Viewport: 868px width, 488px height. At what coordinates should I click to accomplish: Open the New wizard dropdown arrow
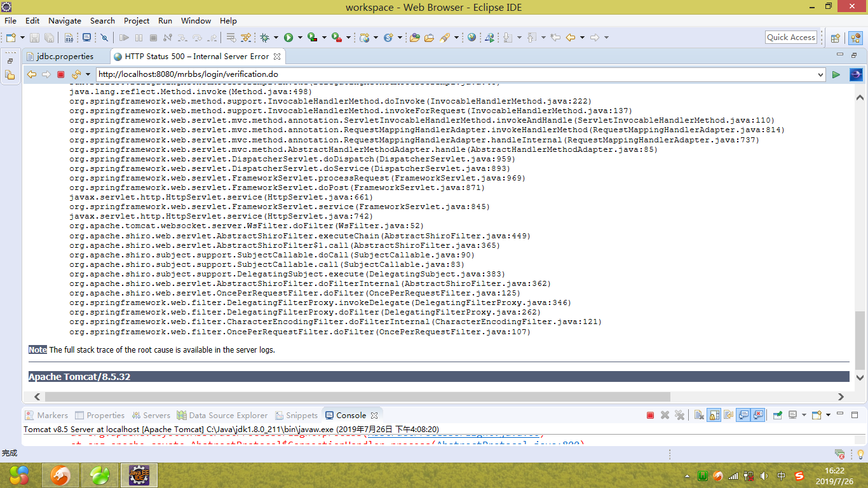click(x=22, y=37)
